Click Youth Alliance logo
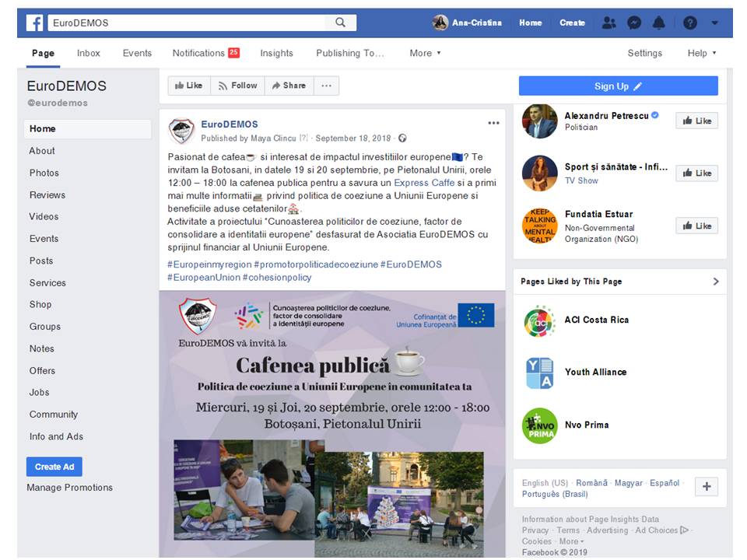This screenshot has width=747, height=560. coord(540,373)
